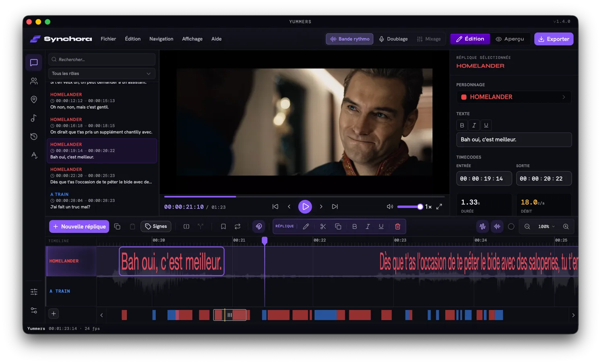This screenshot has height=364, width=601.
Task: Open the dialogue lines panel in sidebar
Action: (x=34, y=62)
